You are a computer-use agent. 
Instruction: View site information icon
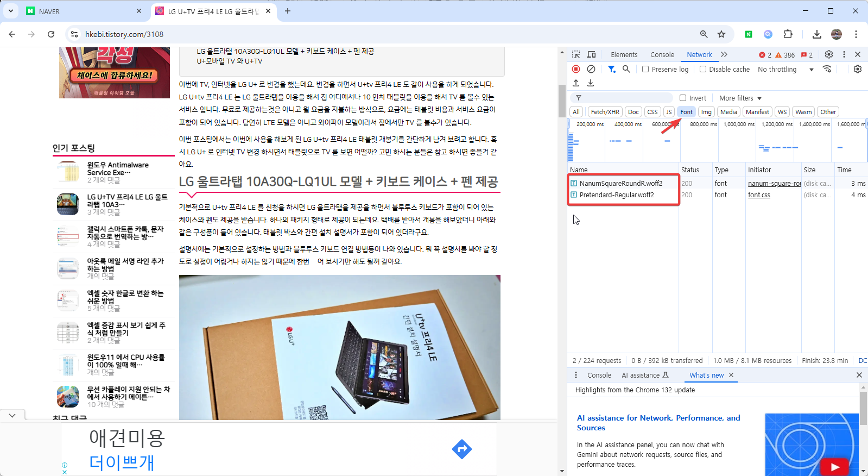point(74,34)
